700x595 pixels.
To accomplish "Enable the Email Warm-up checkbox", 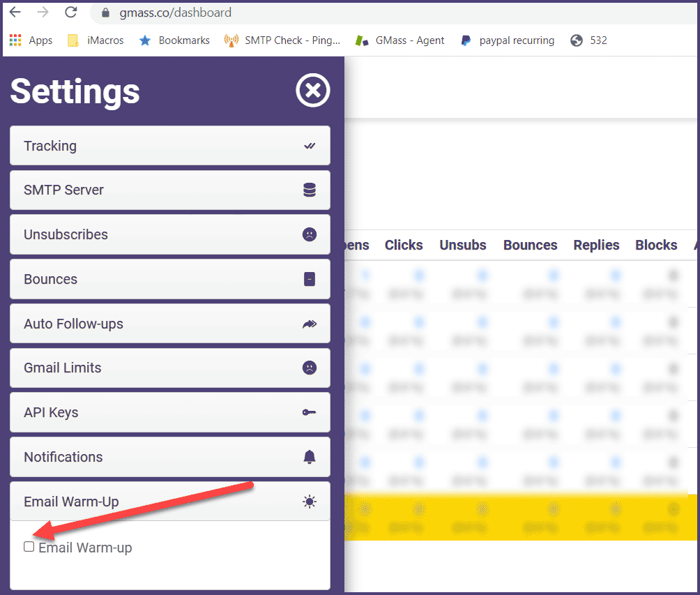I will tap(29, 547).
